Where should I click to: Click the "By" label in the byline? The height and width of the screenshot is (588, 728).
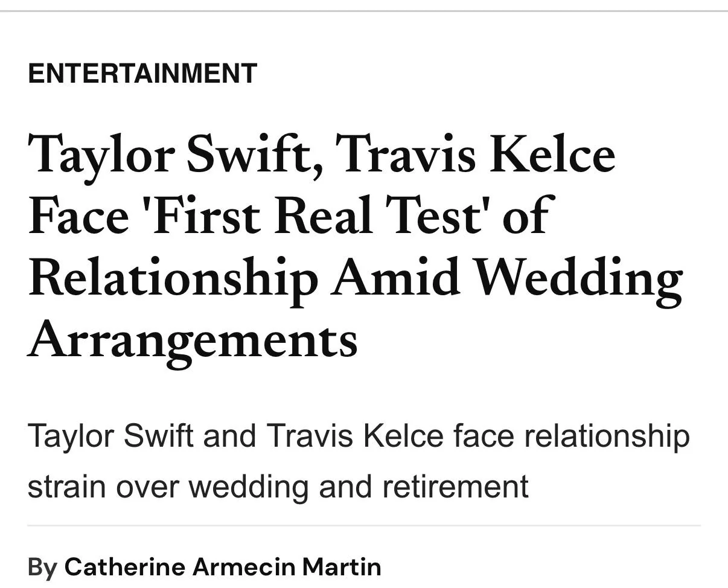[42, 567]
